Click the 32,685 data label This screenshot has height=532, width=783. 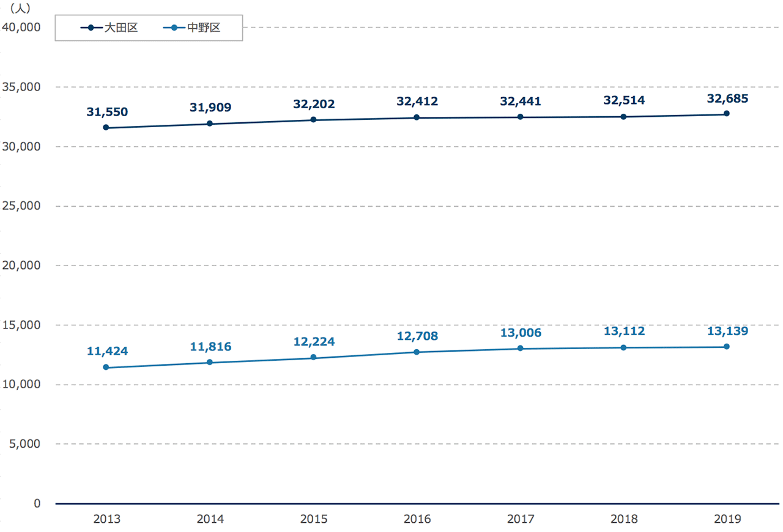727,97
